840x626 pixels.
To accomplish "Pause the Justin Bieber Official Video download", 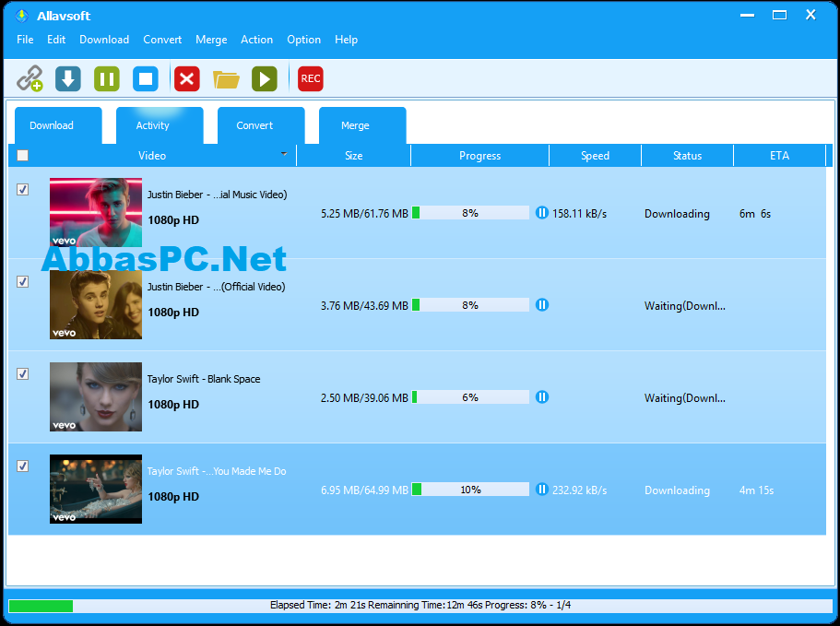I will 541,304.
